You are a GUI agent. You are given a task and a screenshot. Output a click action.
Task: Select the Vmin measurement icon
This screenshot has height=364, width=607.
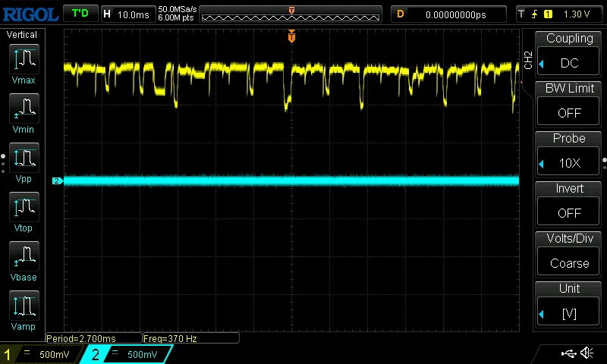click(x=24, y=108)
